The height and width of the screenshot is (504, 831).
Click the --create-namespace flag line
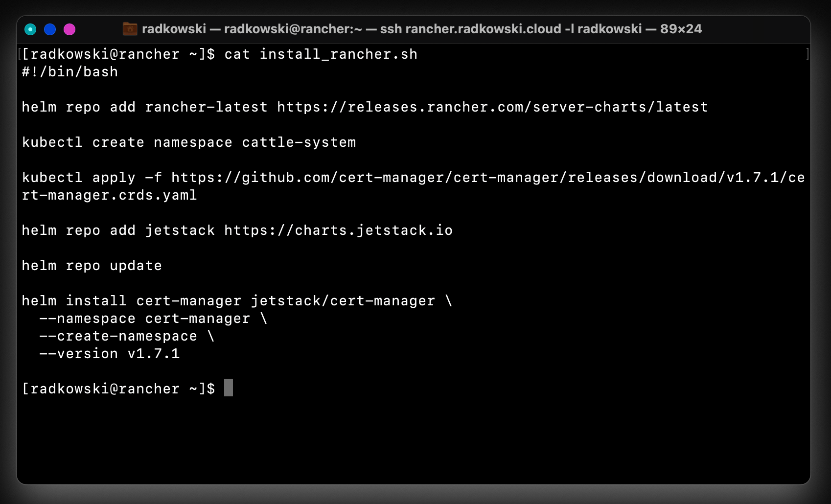(127, 336)
